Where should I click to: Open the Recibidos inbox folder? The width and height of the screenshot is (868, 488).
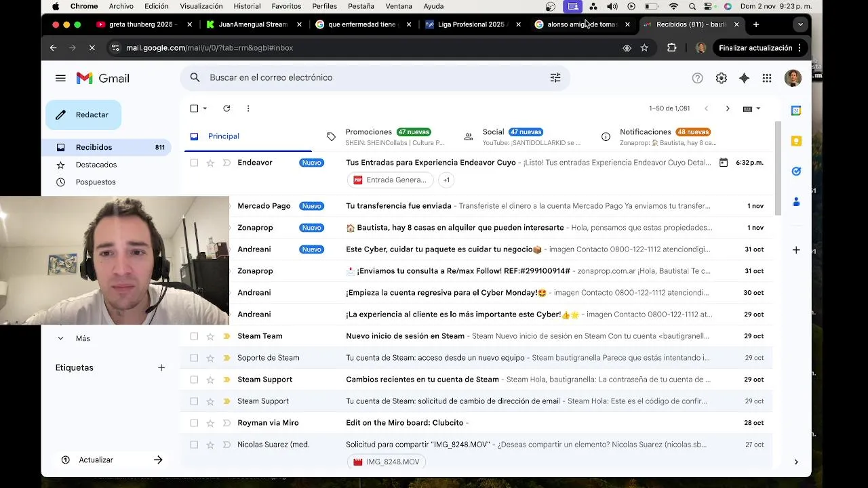click(x=106, y=147)
